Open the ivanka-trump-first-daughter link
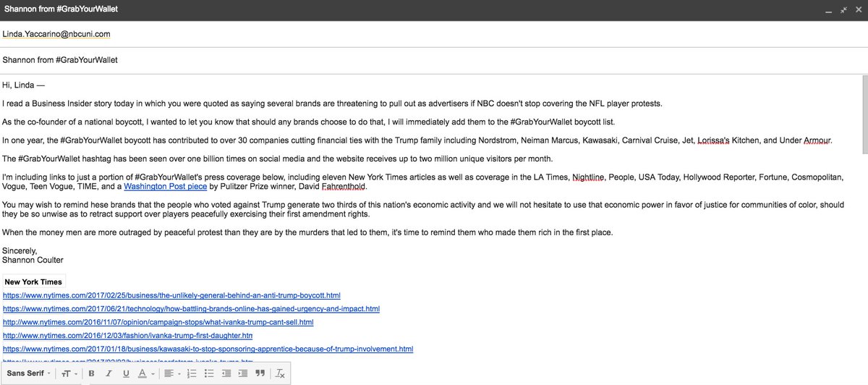This screenshot has width=868, height=385. (127, 336)
